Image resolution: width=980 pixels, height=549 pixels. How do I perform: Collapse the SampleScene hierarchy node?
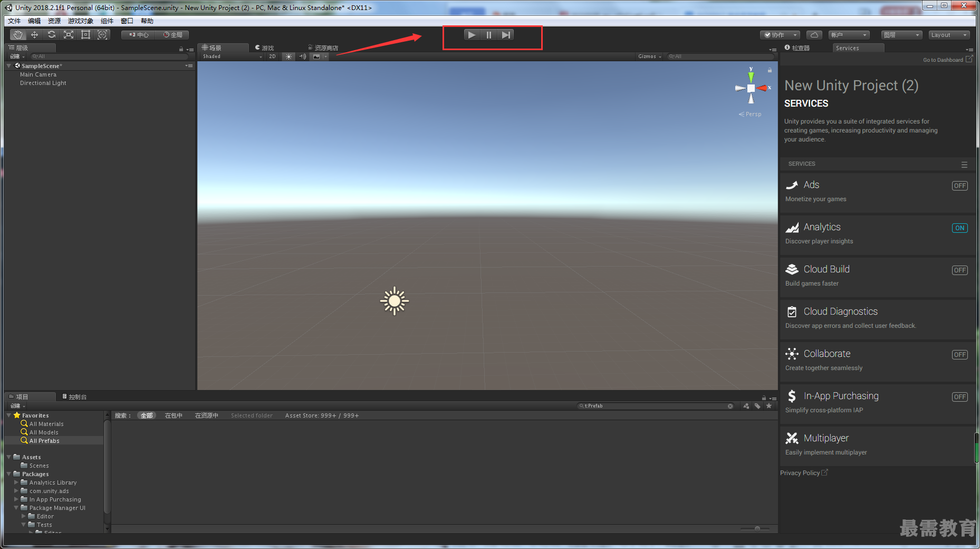9,66
